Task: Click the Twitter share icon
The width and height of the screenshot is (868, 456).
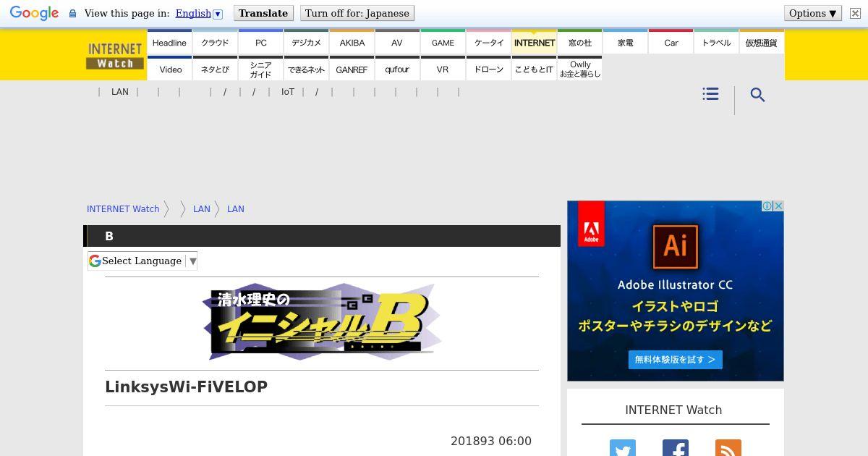Action: [623, 448]
